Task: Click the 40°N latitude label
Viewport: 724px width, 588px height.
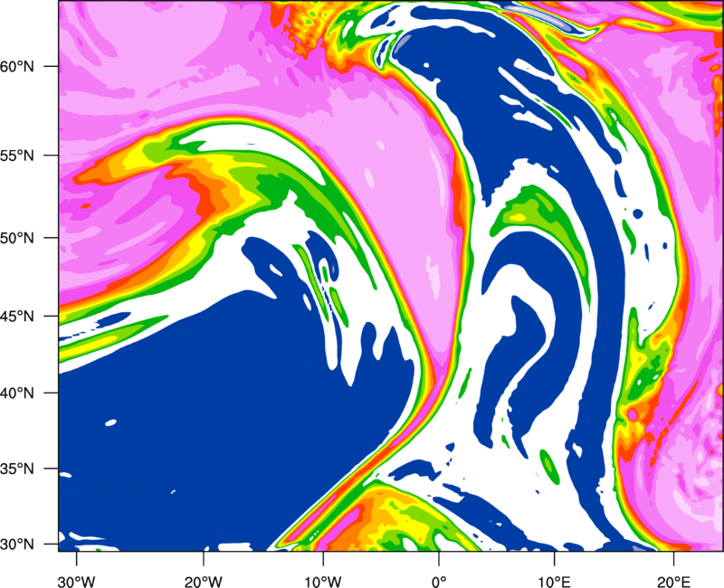Action: click(x=17, y=394)
